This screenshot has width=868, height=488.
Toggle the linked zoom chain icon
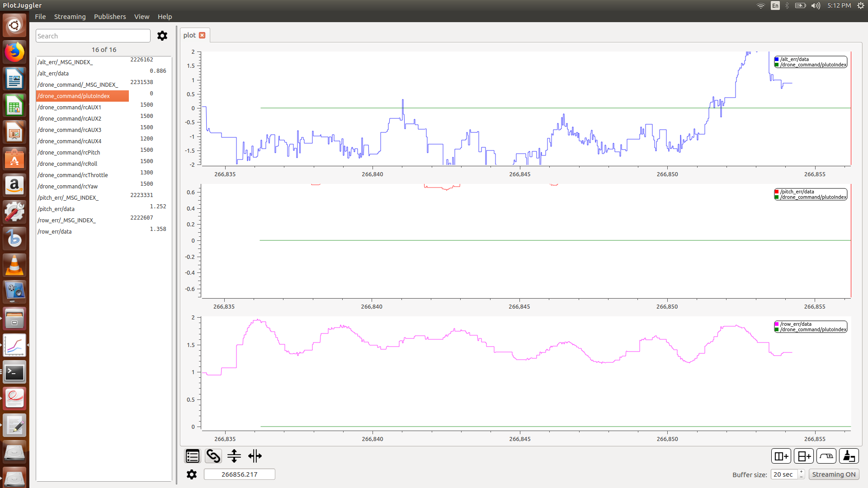[x=213, y=456]
